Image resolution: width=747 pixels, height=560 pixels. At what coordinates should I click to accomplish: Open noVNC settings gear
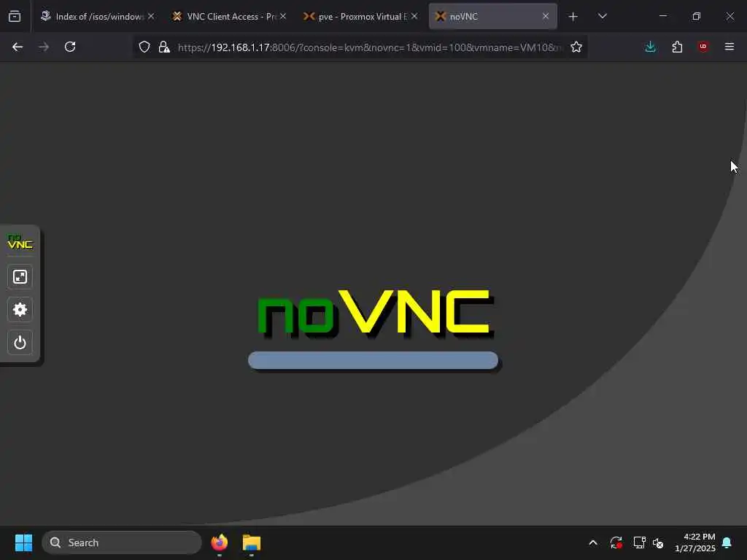pyautogui.click(x=20, y=309)
